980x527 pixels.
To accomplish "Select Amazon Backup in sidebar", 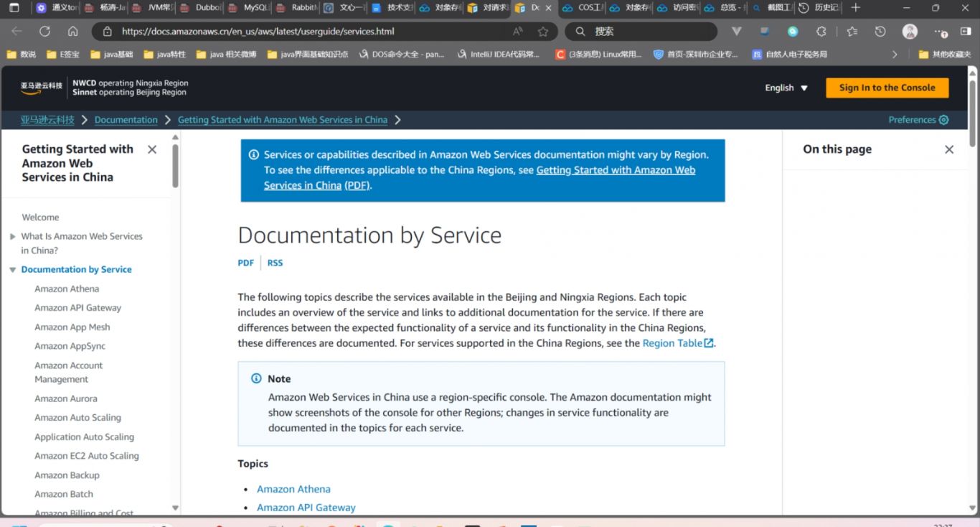I will point(67,475).
